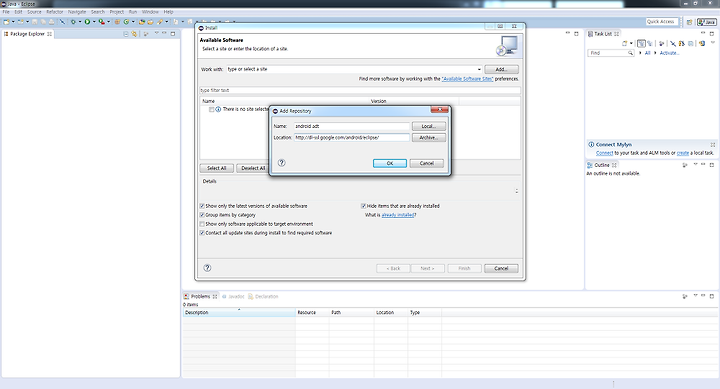The width and height of the screenshot is (720, 389).
Task: Check the 'There is no site selected' row box
Action: (211, 109)
